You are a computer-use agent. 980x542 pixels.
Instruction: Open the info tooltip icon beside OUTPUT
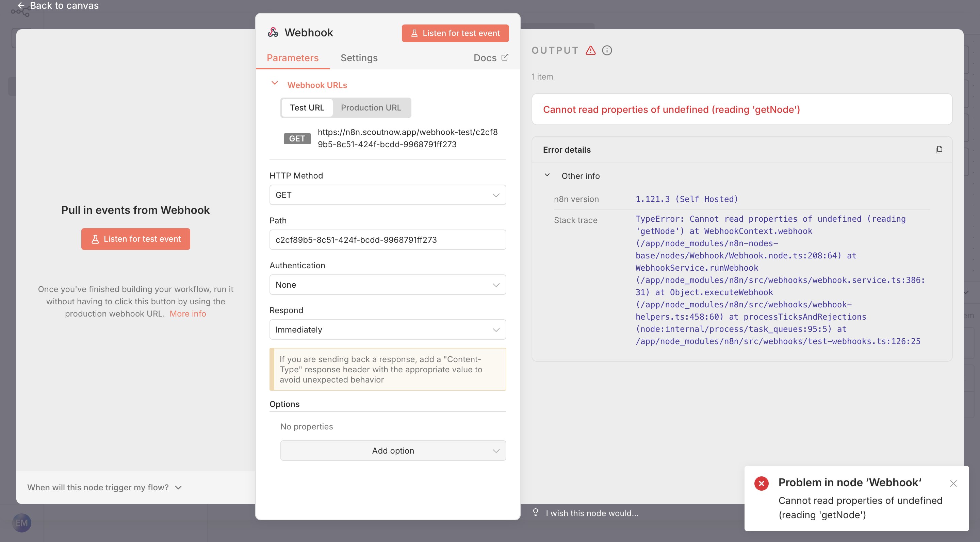606,50
